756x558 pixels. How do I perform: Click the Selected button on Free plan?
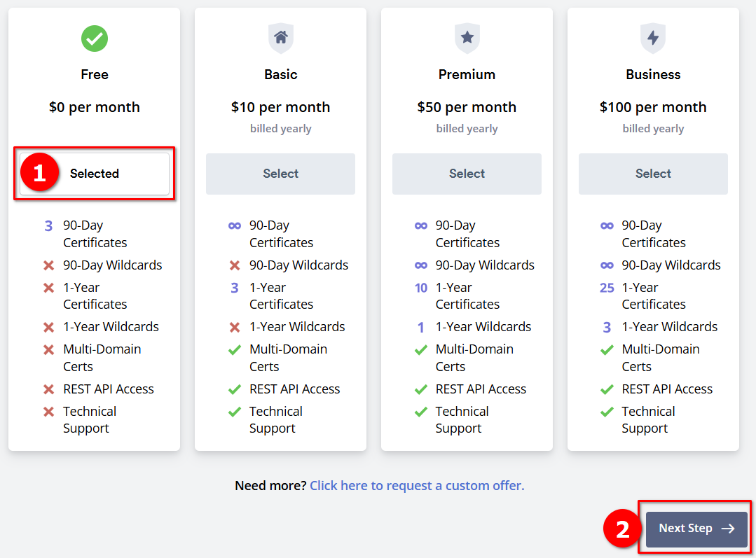coord(95,174)
